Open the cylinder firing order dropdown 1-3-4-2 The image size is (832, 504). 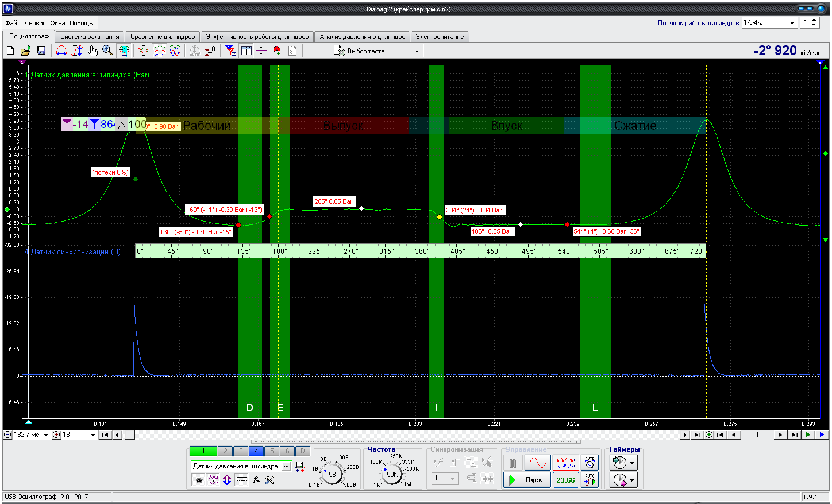(x=770, y=22)
